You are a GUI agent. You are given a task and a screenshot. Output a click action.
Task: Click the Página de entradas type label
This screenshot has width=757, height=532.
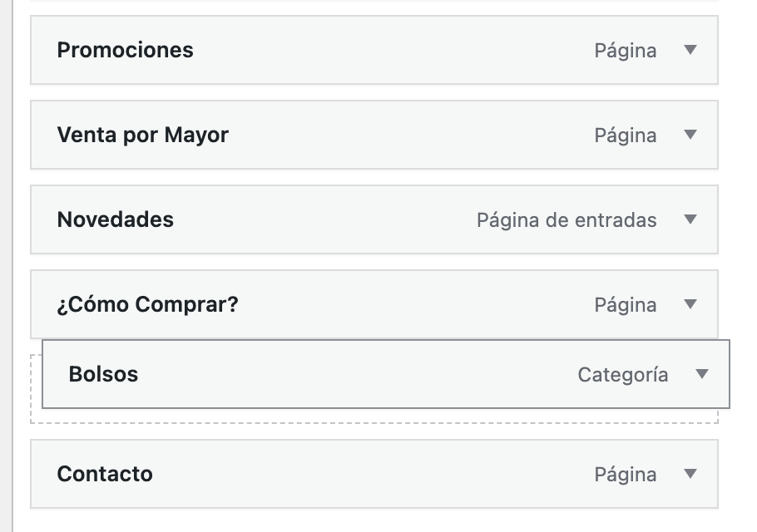click(x=567, y=220)
